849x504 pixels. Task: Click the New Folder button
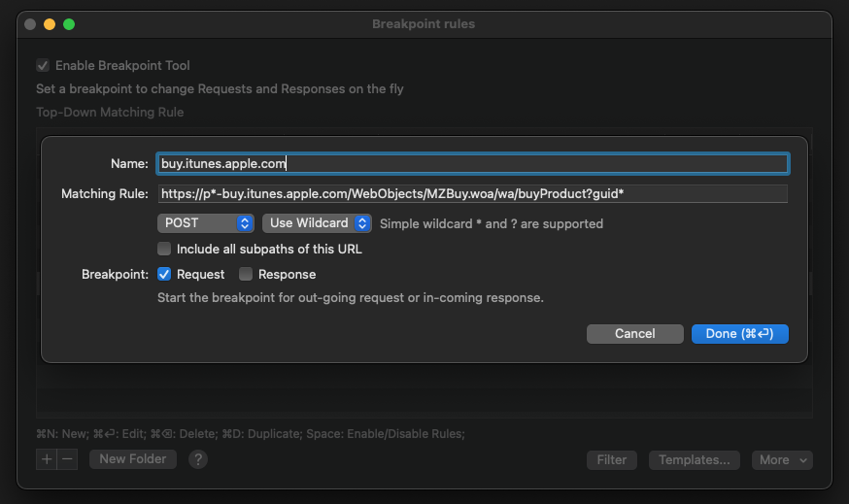coord(133,459)
